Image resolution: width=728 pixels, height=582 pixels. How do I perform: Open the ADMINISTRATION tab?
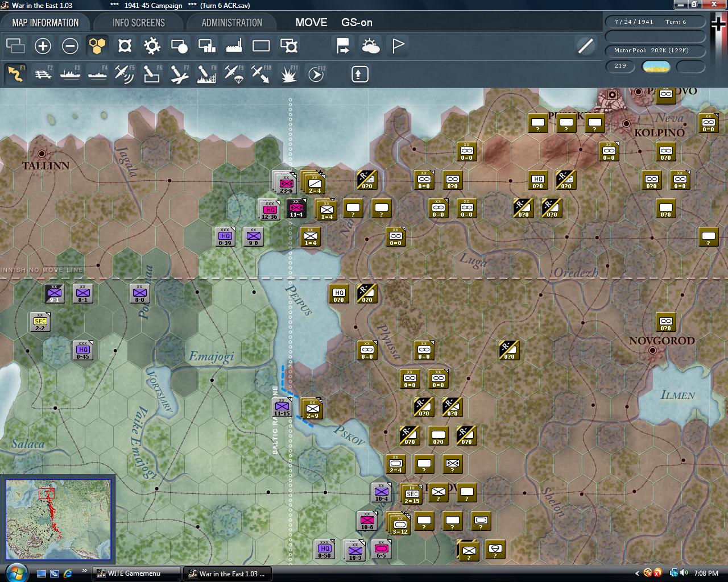232,23
